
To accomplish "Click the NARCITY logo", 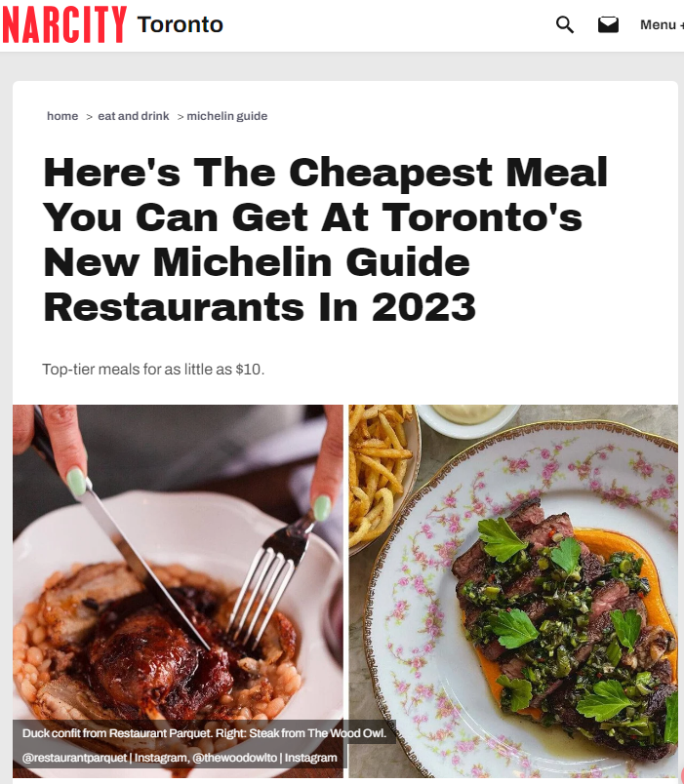I will click(x=64, y=24).
